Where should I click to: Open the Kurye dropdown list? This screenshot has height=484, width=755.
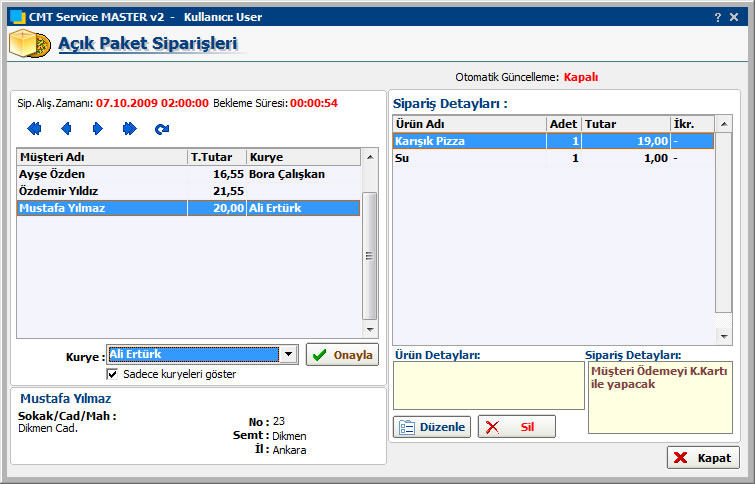[x=288, y=354]
